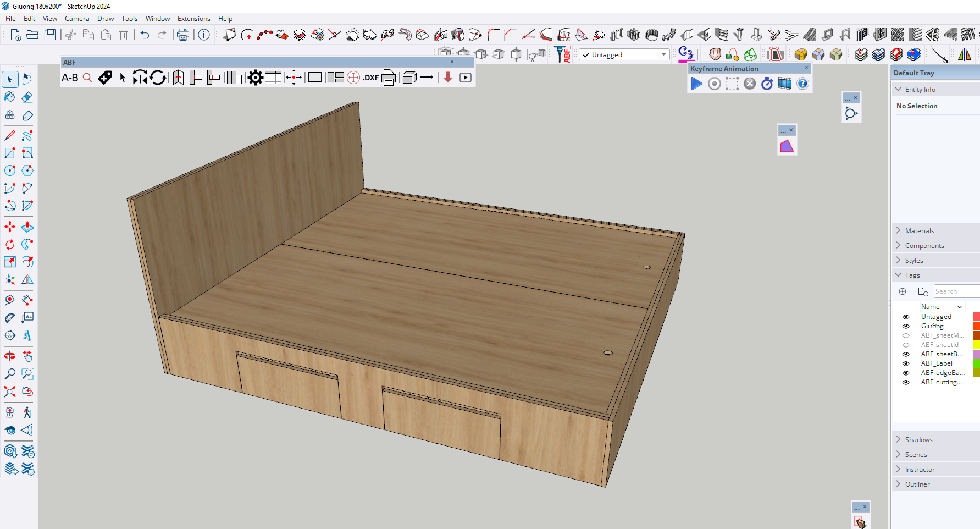Image resolution: width=980 pixels, height=529 pixels.
Task: Open the Camera menu
Action: click(77, 19)
